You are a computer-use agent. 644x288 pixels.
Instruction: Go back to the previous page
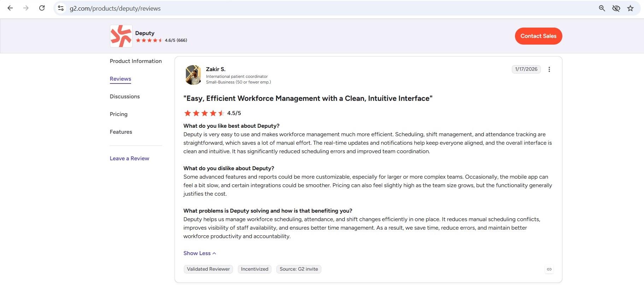10,8
